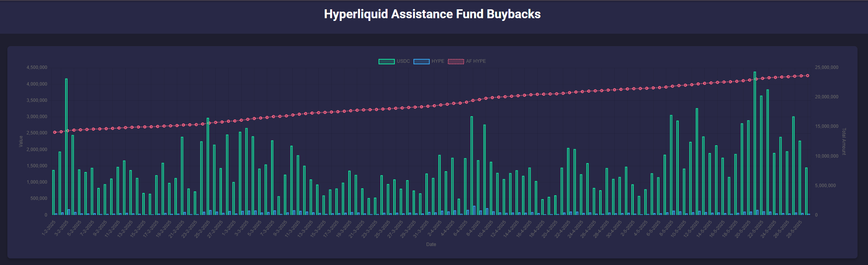This screenshot has height=265, width=868.
Task: Click the 8-5-2025 date label
Action: 666,229
